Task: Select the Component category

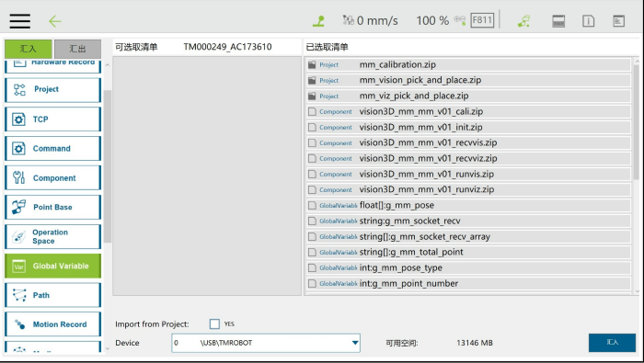Action: click(52, 178)
